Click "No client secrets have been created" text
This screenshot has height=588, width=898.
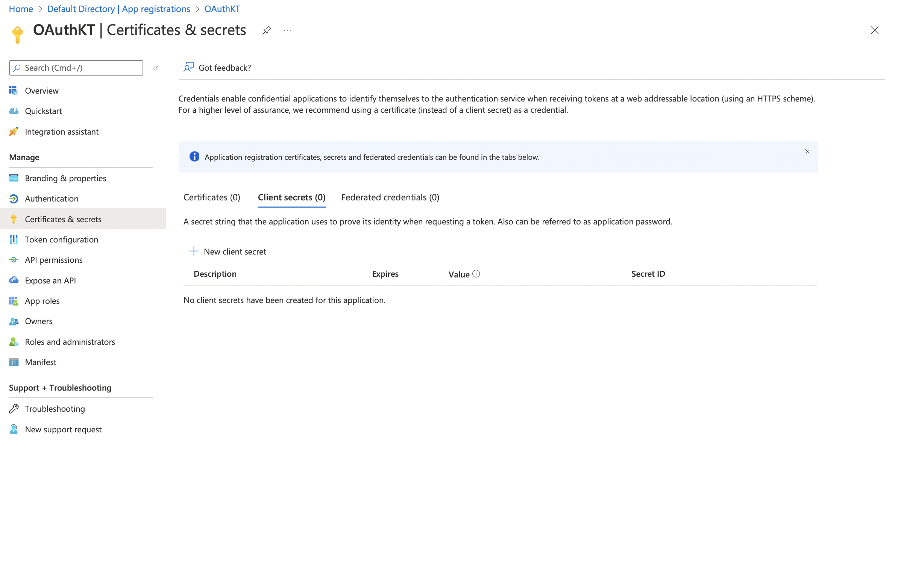pyautogui.click(x=285, y=300)
